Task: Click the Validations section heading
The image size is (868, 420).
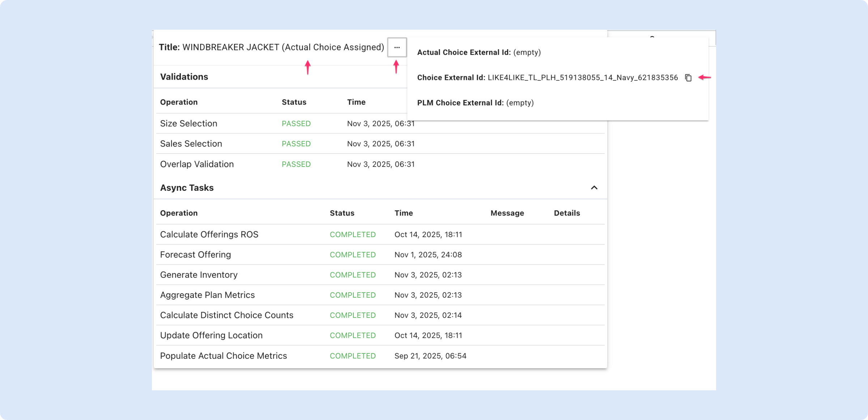Action: (184, 77)
